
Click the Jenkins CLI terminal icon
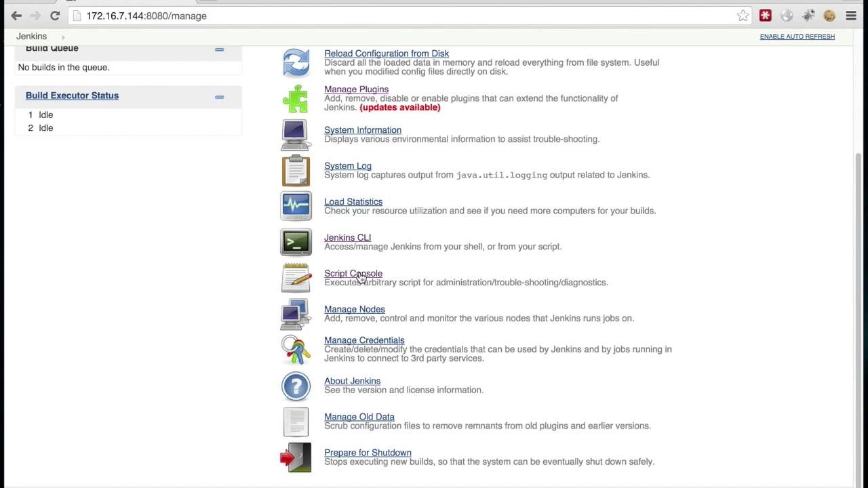point(296,242)
